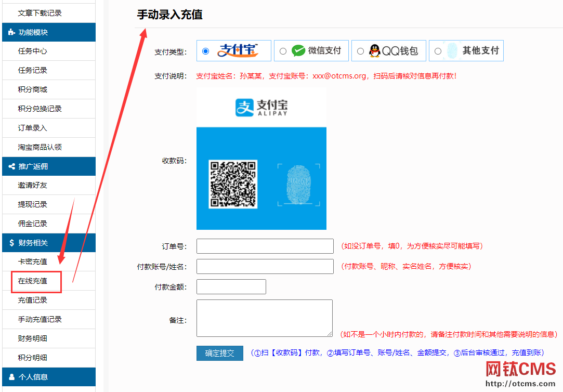Click the fingerprint icon in 收款码 image
The image size is (563, 392).
(298, 185)
